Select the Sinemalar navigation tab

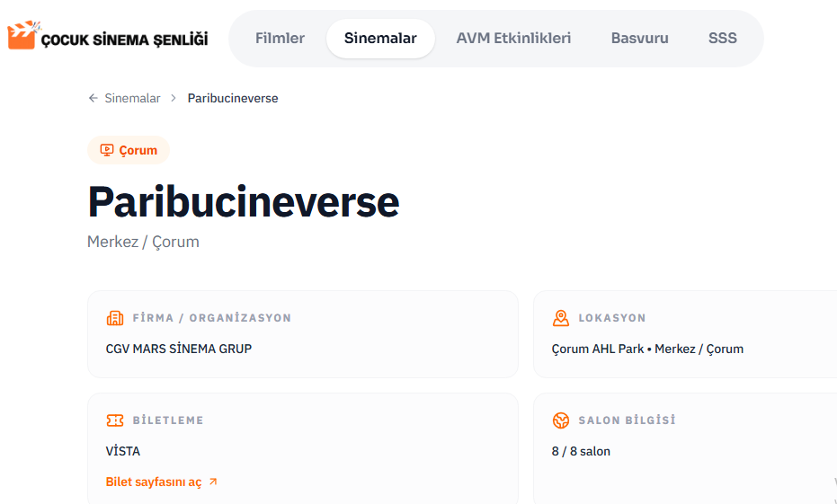[x=380, y=39]
